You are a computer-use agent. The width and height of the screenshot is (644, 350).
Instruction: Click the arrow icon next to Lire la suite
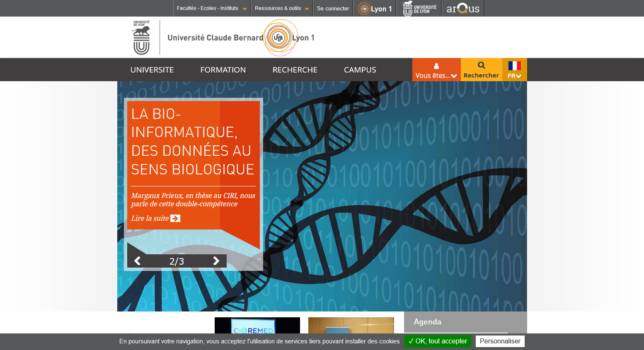point(175,218)
